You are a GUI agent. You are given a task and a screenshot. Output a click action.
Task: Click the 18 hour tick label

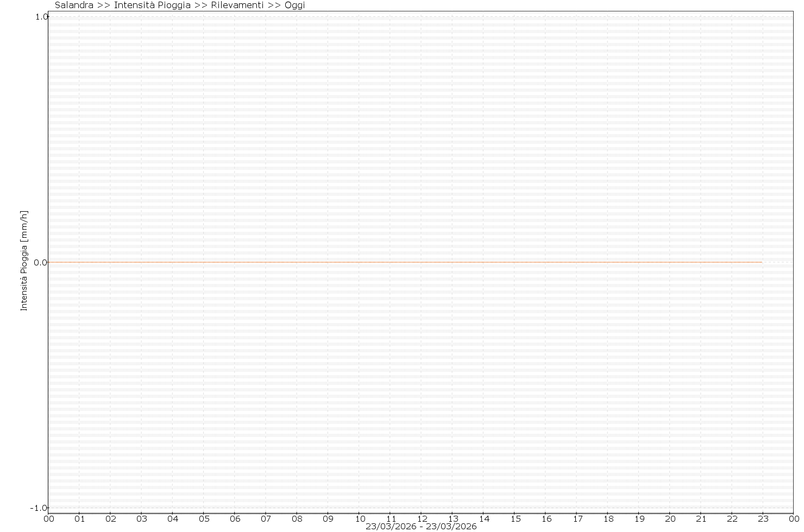(607, 519)
